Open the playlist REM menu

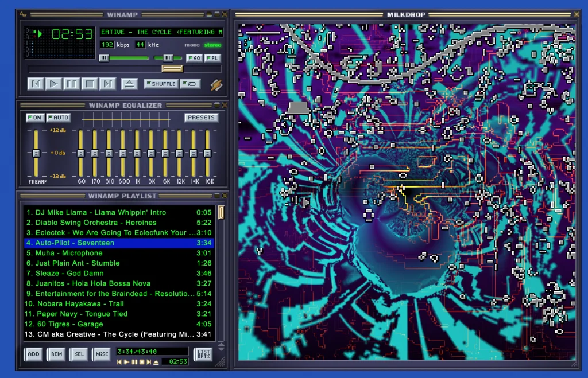coord(57,354)
